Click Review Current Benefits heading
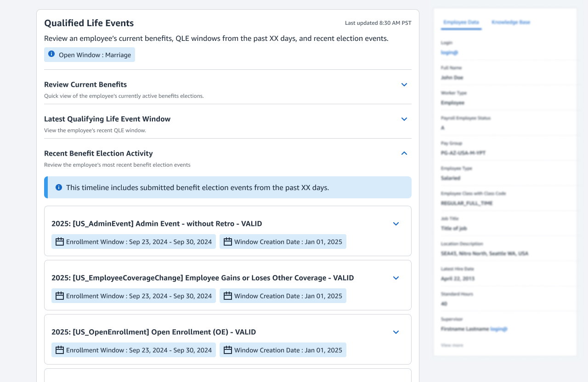 [85, 84]
